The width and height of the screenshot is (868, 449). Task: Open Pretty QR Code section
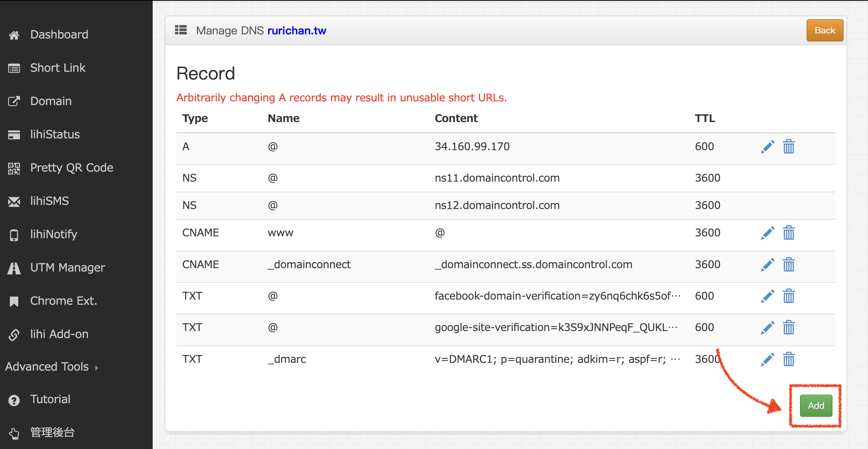72,168
